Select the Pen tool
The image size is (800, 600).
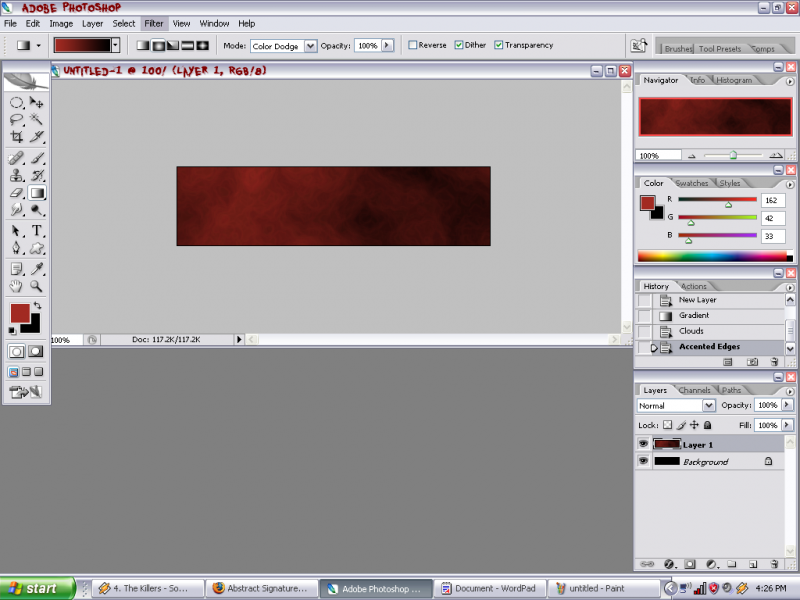click(x=16, y=248)
